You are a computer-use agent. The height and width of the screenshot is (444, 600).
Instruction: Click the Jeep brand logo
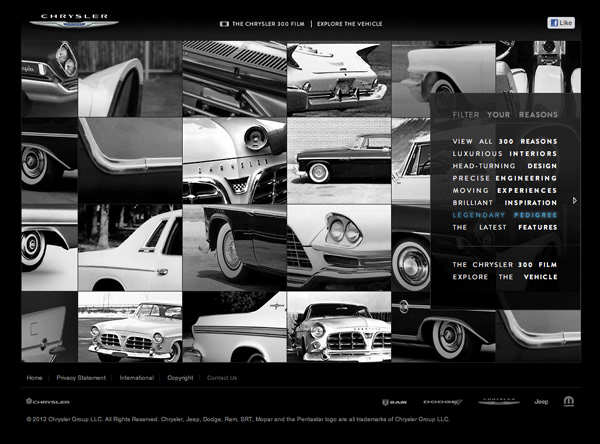[x=541, y=402]
